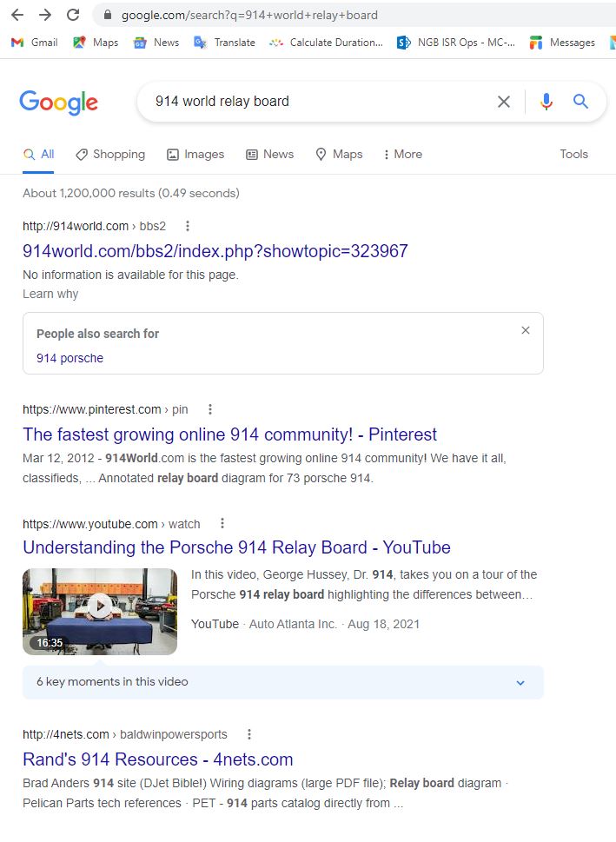Open the Translate bookmark
This screenshot has height=842, width=616.
(x=224, y=43)
